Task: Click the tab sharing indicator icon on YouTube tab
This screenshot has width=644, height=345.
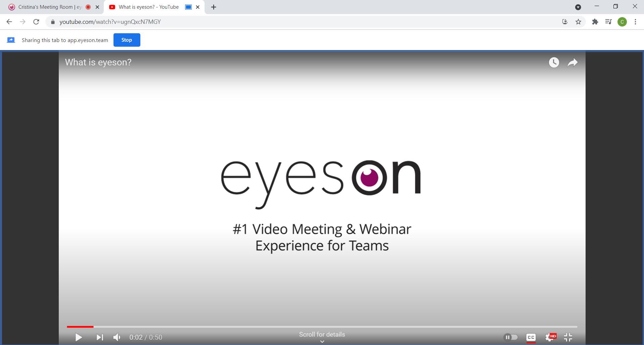Action: coord(188,7)
